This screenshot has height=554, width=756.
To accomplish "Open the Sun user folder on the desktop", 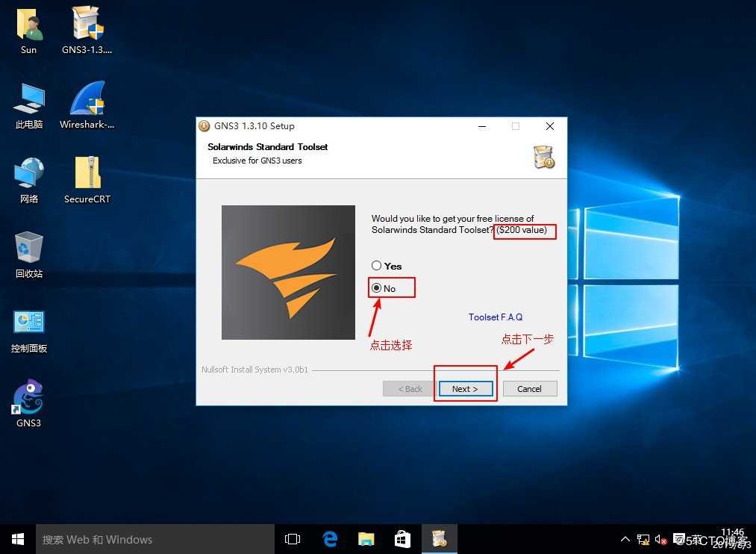I will [29, 30].
